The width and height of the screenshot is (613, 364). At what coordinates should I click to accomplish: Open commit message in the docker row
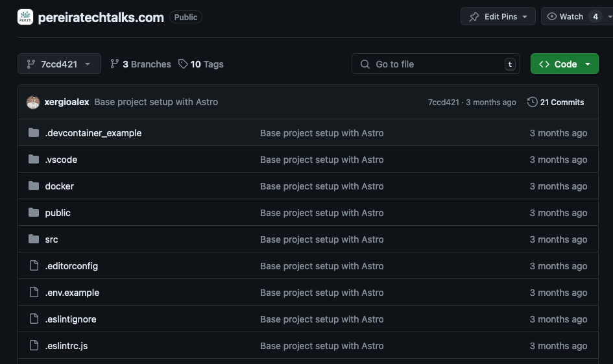(x=322, y=186)
